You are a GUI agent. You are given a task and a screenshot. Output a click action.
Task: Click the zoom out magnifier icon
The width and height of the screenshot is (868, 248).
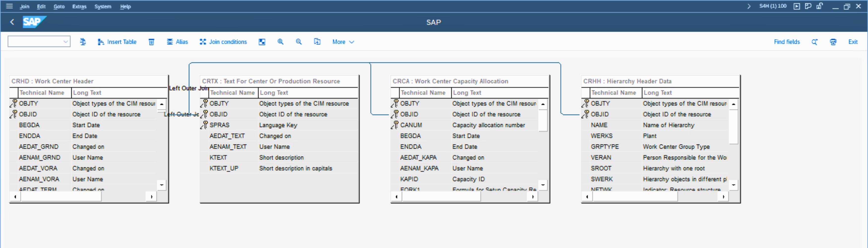299,42
